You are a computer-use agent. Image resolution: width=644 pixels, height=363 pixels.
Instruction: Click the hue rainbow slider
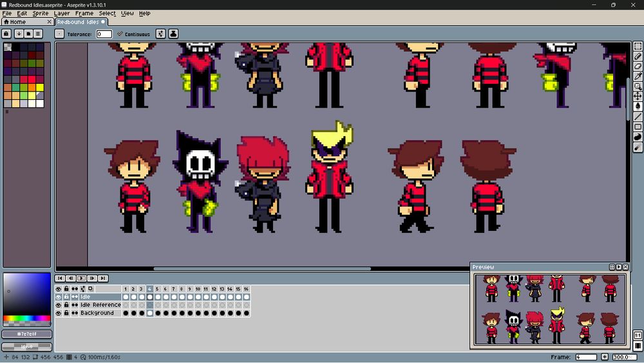26,319
